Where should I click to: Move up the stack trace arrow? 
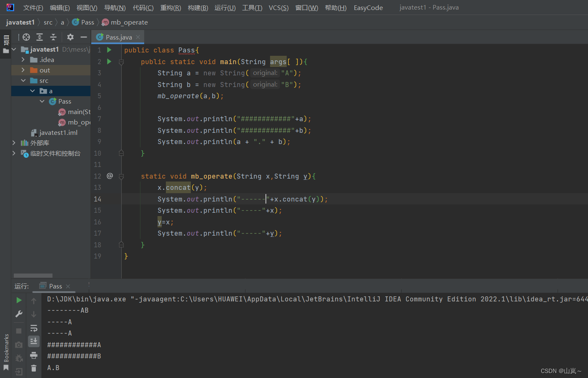pyautogui.click(x=34, y=300)
